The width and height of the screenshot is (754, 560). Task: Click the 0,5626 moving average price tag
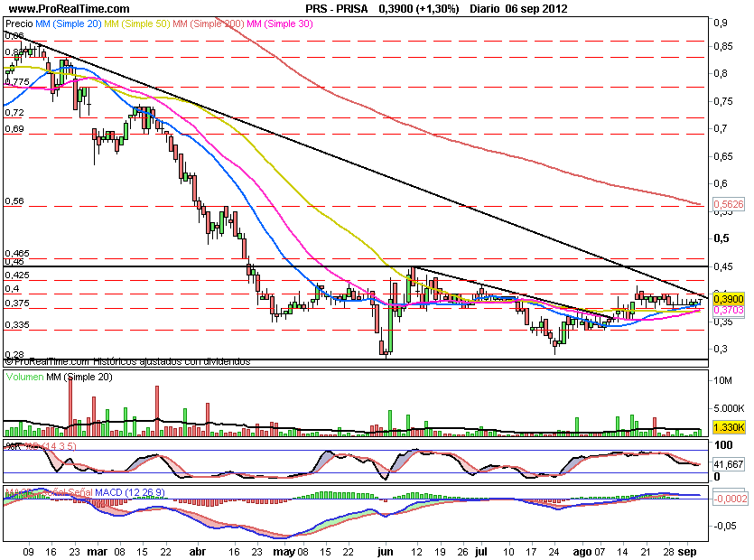(x=728, y=205)
